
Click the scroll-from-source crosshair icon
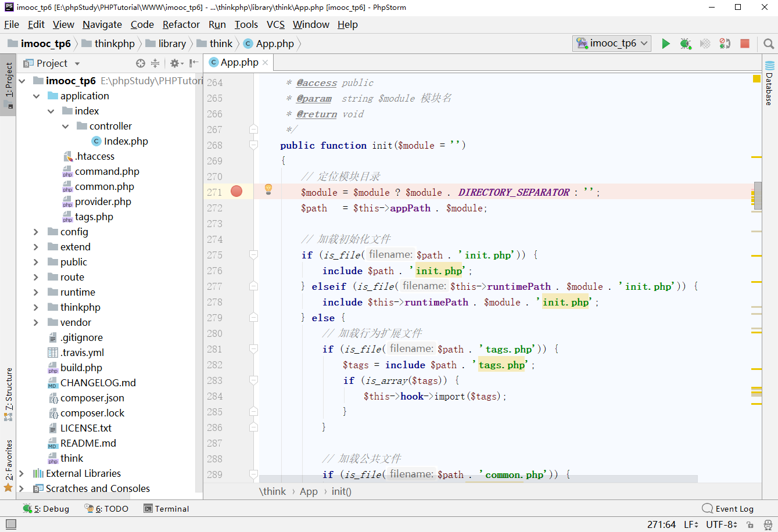141,63
